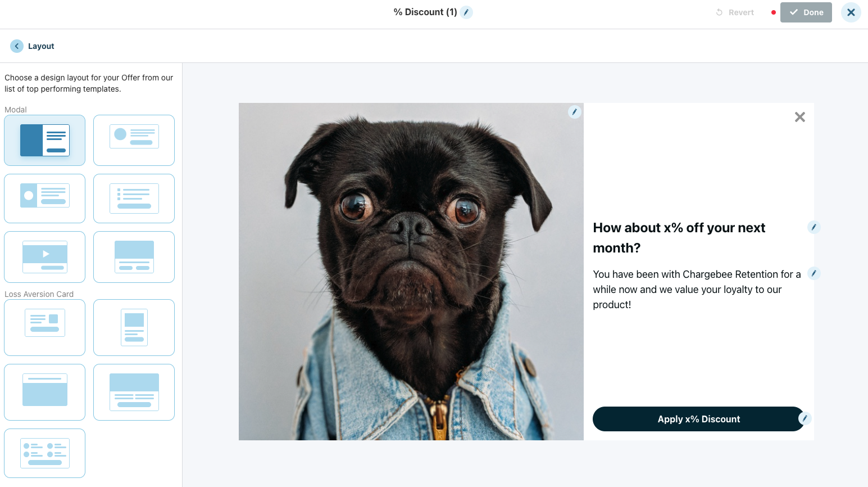Close the editor with the blue X button
The height and width of the screenshot is (487, 868).
851,12
